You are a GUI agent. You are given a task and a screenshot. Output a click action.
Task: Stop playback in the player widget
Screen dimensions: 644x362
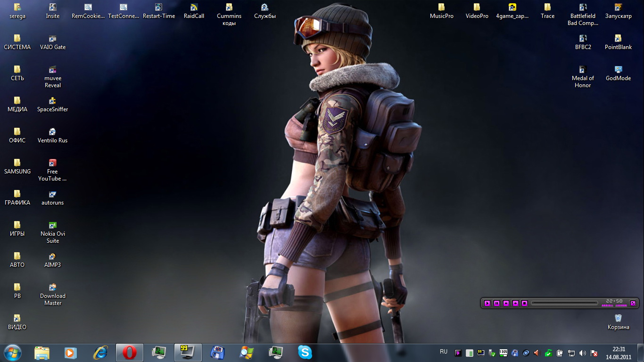click(524, 303)
